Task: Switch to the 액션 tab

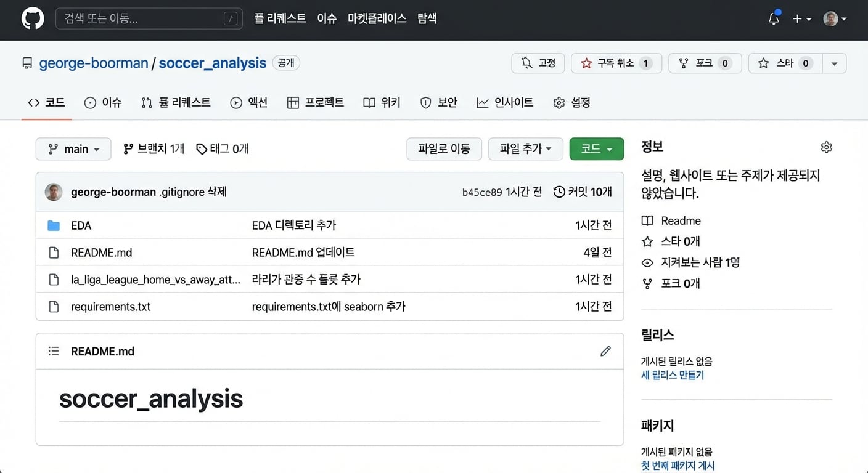Action: pos(249,102)
